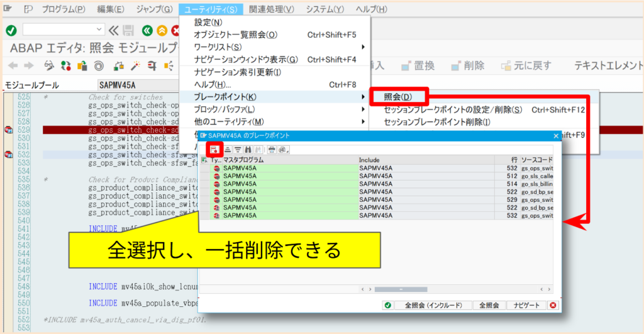The height and width of the screenshot is (334, 644).
Task: Select 設定(N) from the menu
Action: pyautogui.click(x=275, y=22)
